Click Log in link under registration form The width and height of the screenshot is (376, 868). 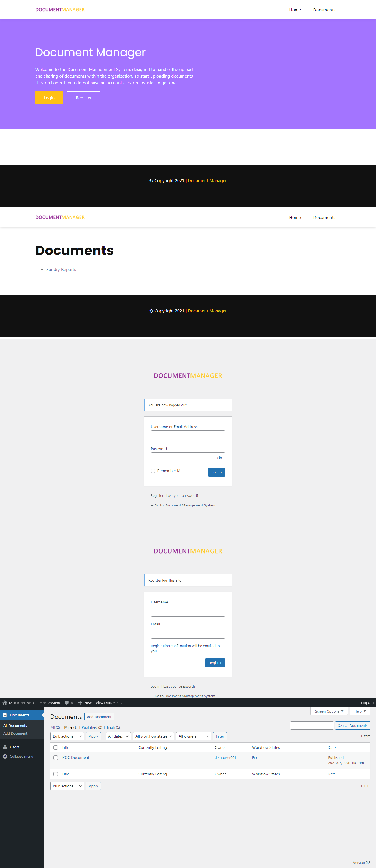pos(156,686)
